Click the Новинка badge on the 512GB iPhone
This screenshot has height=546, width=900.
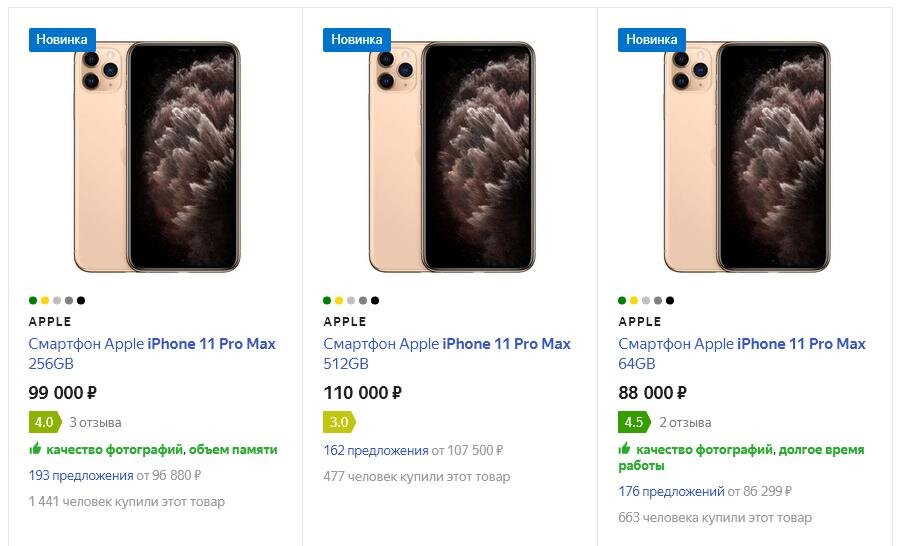pos(356,40)
